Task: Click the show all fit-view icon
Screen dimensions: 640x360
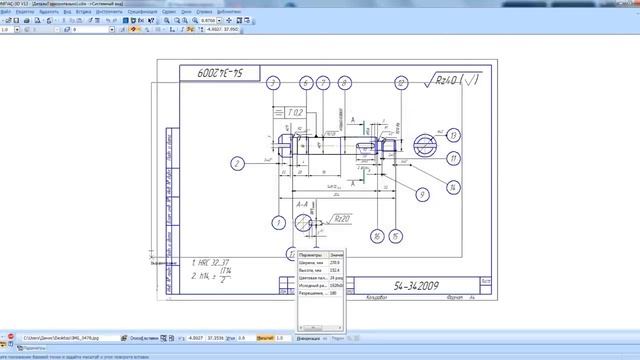Action: click(x=240, y=20)
